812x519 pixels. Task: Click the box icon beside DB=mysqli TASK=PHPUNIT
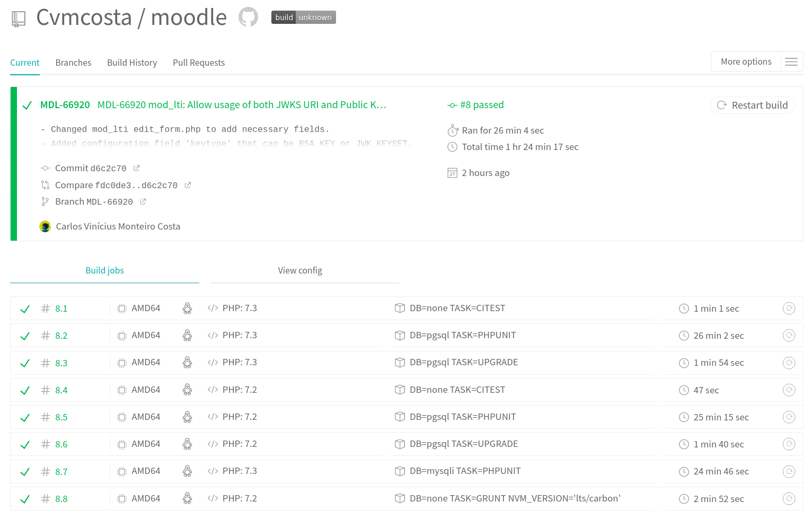point(400,471)
